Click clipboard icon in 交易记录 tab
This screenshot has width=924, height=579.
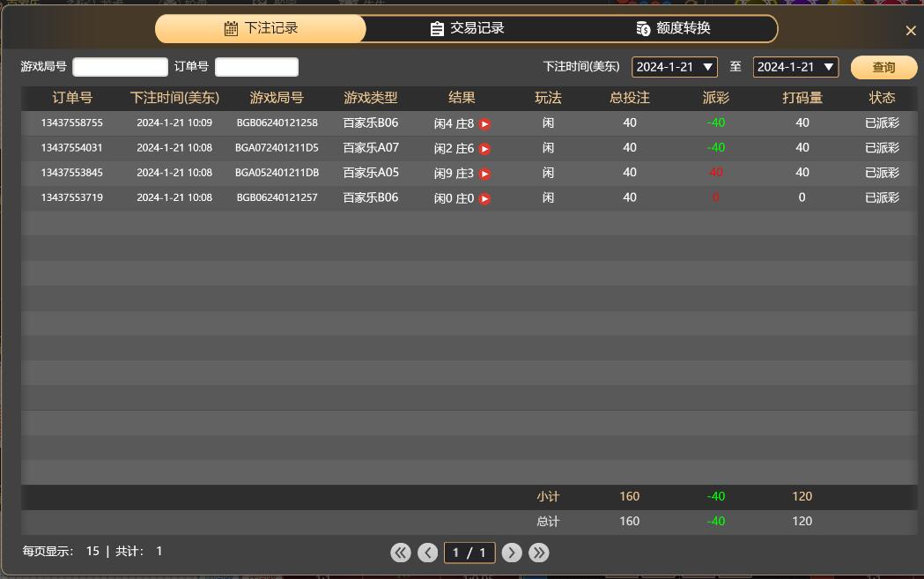tap(437, 28)
